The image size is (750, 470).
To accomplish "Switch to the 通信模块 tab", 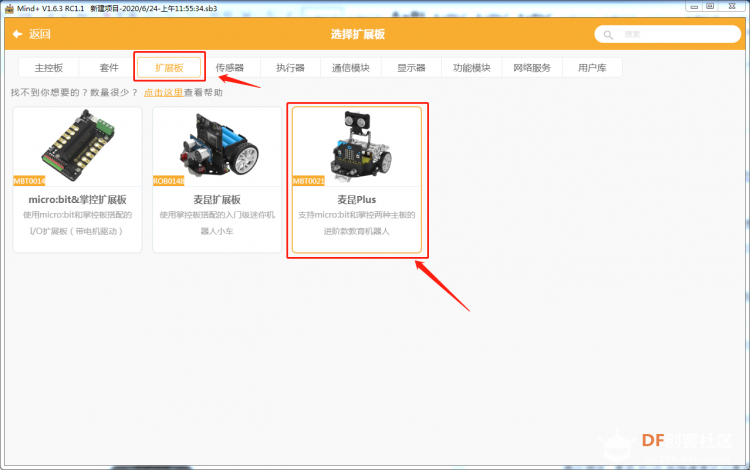I will point(351,68).
